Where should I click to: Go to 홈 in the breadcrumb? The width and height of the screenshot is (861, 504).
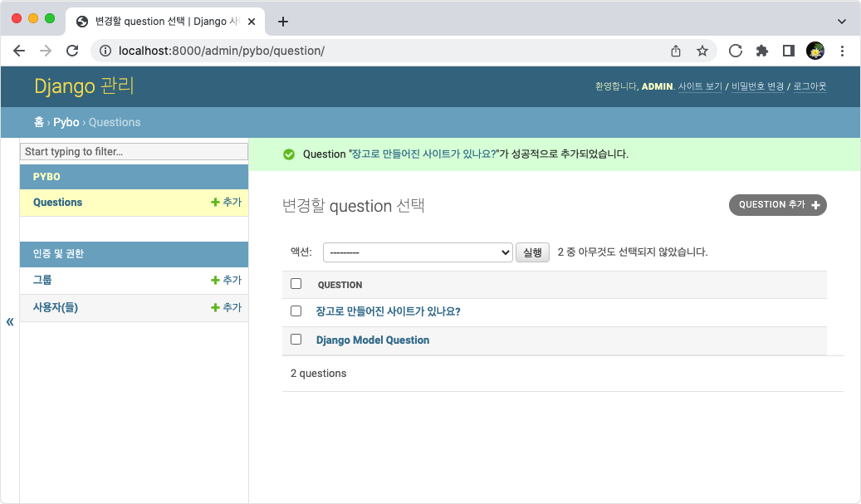(38, 122)
